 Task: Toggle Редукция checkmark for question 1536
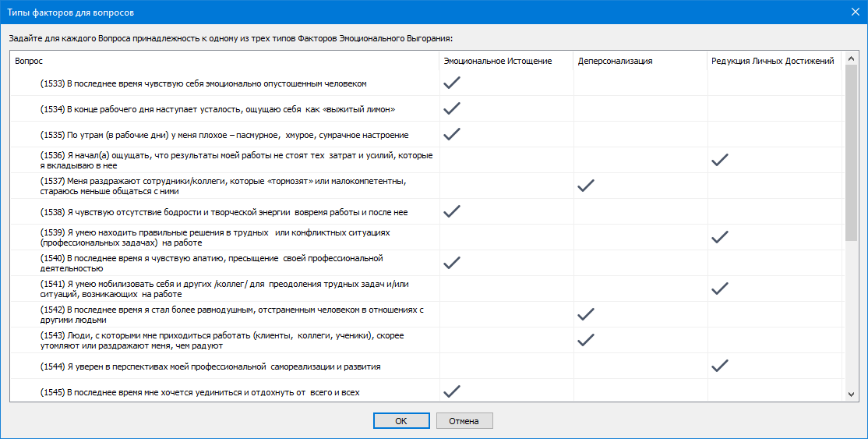point(720,160)
